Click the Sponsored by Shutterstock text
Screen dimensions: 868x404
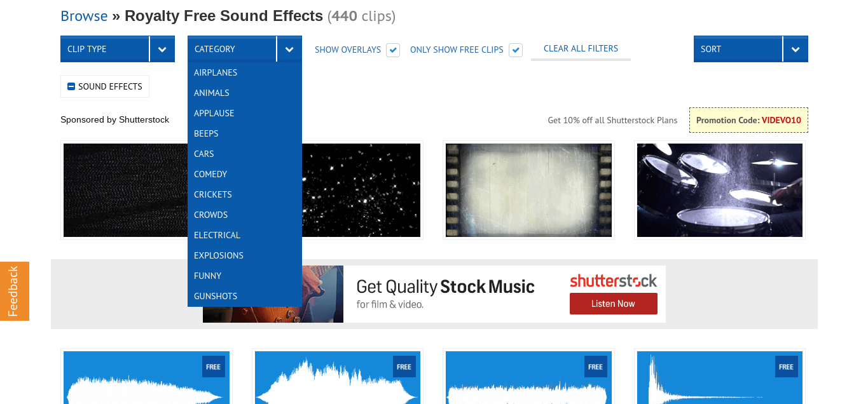coord(114,119)
